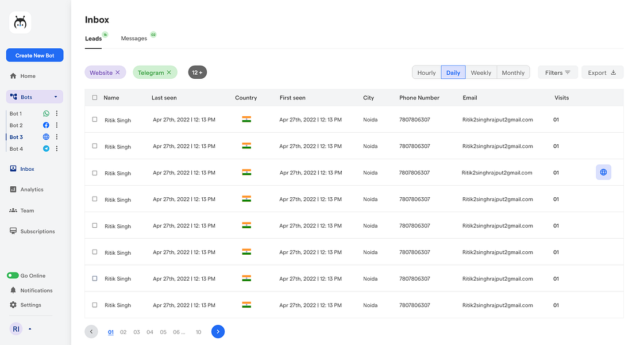Export the leads list
Image resolution: width=644 pixels, height=345 pixels.
(x=602, y=72)
